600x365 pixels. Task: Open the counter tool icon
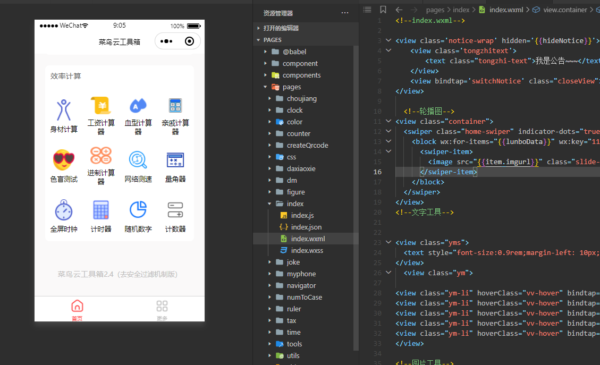click(x=175, y=210)
